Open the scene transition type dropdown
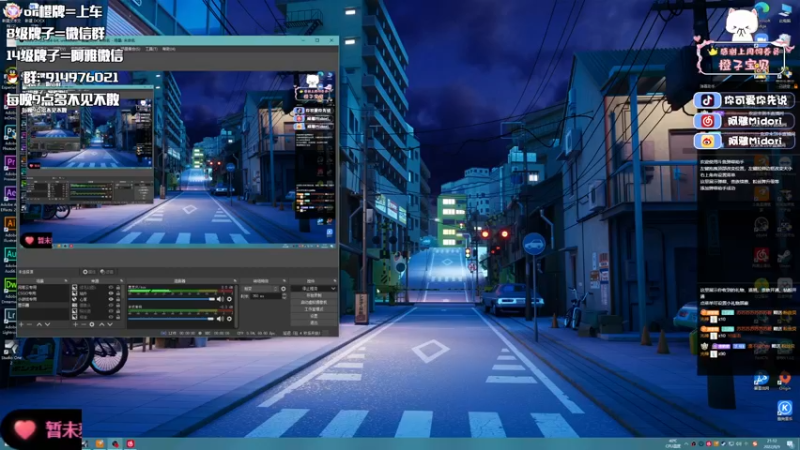Screen dimensions: 800x450 point(260,289)
